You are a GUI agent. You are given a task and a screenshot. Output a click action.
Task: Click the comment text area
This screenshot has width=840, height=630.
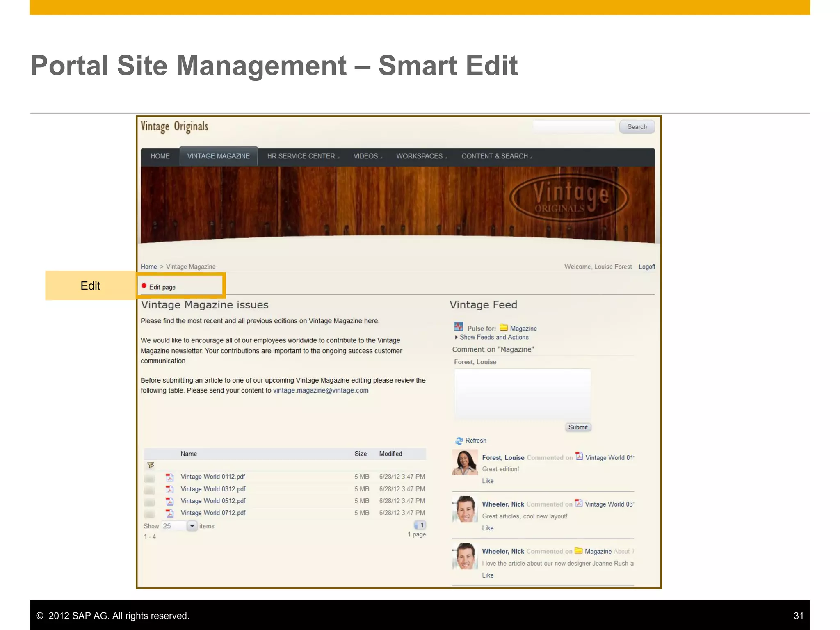pyautogui.click(x=523, y=394)
